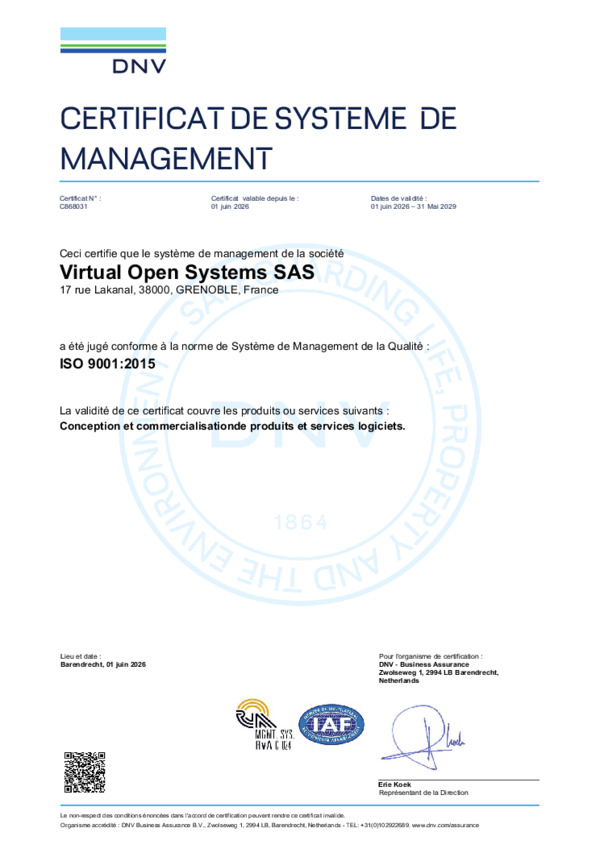Click 'Le non-respect des conditions énoncées' footer line
The height and width of the screenshot is (849, 600).
click(x=202, y=815)
